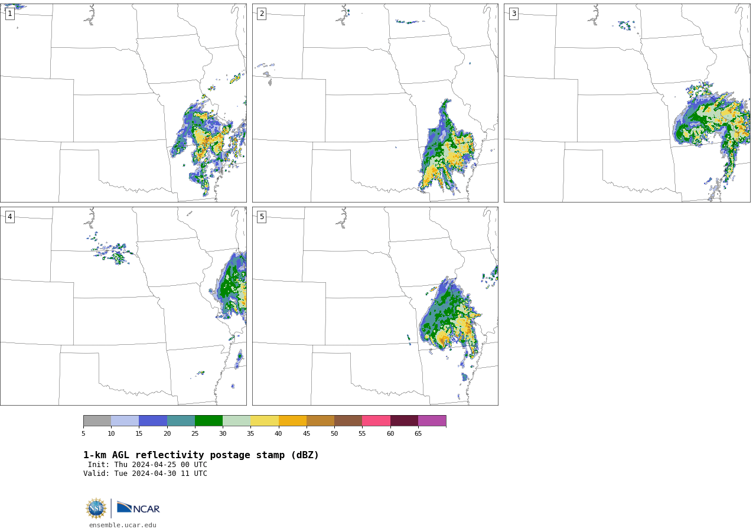Screen dimensions: 756x532
Task: Click the yellow 35-40 dBZ swatch
Action: point(265,421)
